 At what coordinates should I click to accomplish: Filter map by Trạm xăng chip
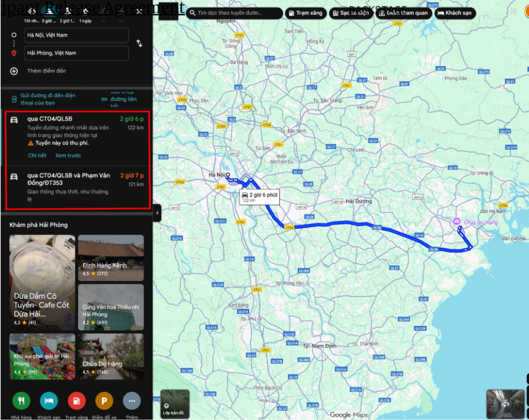[306, 13]
